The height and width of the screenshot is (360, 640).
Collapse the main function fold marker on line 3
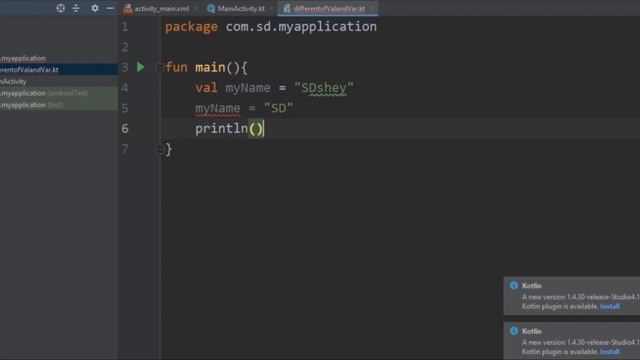[x=160, y=67]
